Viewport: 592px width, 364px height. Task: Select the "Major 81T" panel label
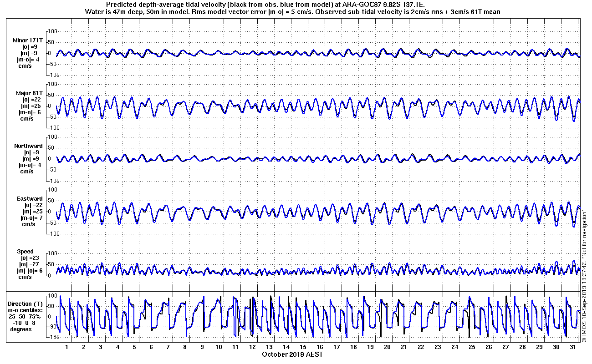tap(29, 93)
